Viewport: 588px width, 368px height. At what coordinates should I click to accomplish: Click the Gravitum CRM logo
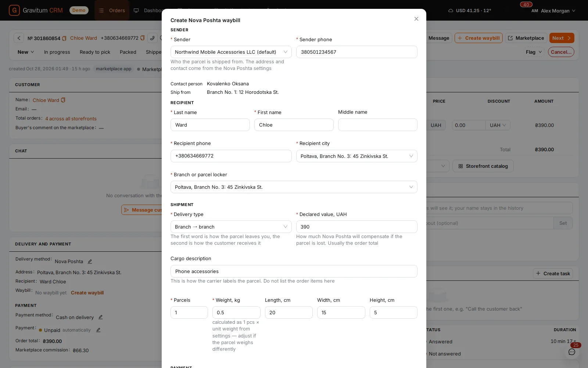(x=36, y=10)
